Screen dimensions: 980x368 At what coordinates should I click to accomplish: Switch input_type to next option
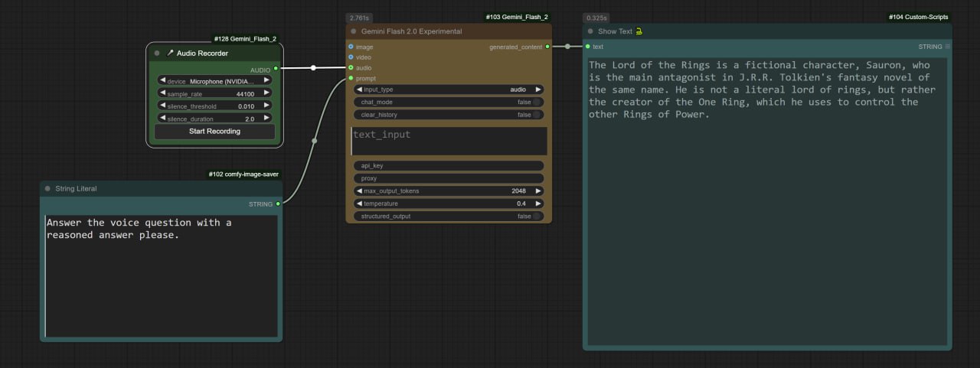tap(538, 90)
